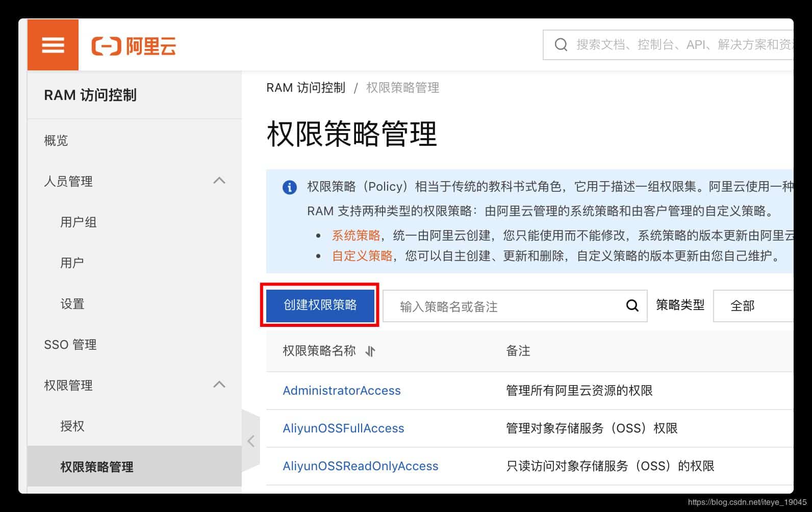The width and height of the screenshot is (812, 512).
Task: Open the 策略类型 dropdown showing 全部
Action: [x=753, y=306]
